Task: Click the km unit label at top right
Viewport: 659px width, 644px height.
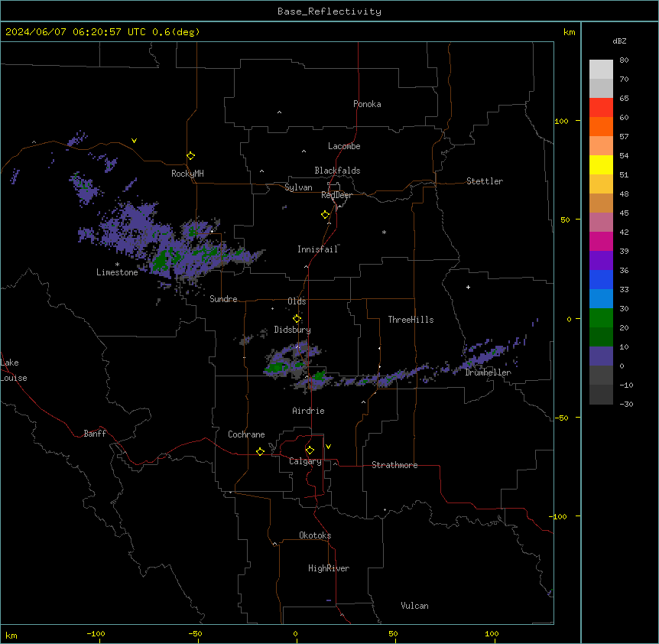Action: (569, 32)
